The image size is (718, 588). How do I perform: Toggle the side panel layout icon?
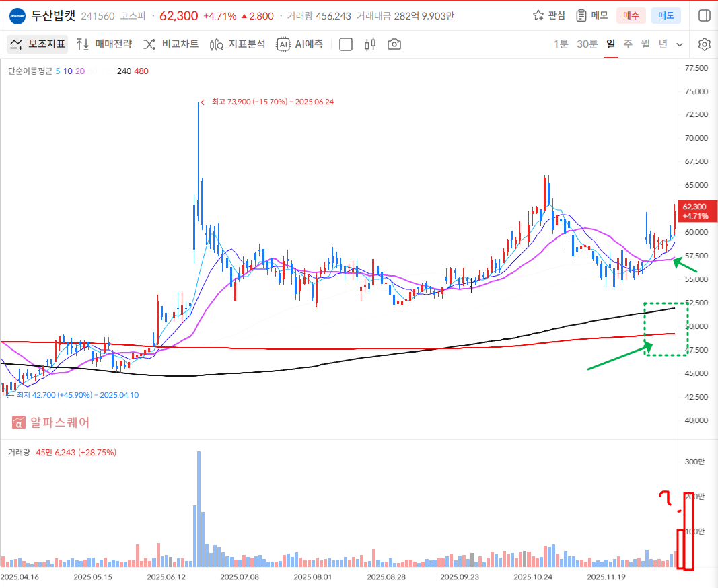[x=705, y=15]
